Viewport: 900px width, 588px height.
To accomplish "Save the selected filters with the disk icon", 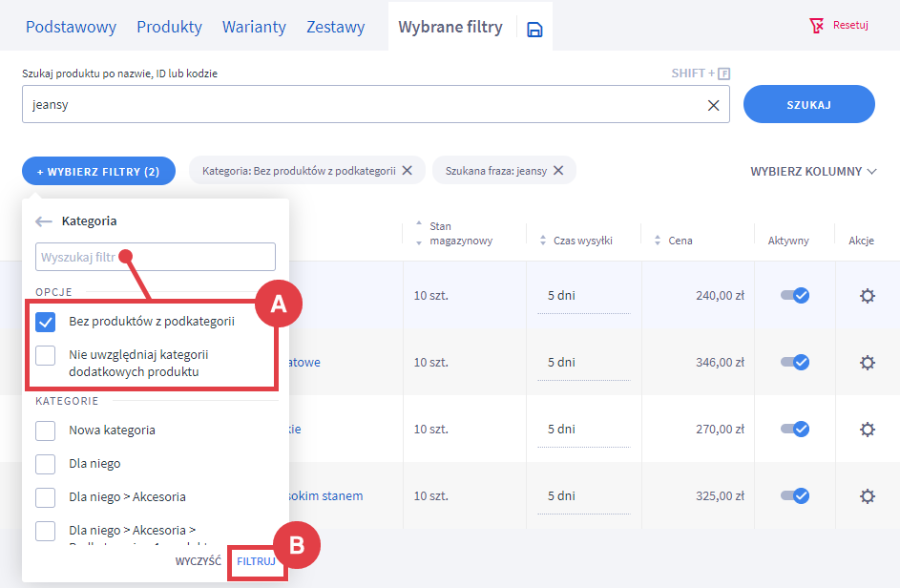I will coord(534,30).
